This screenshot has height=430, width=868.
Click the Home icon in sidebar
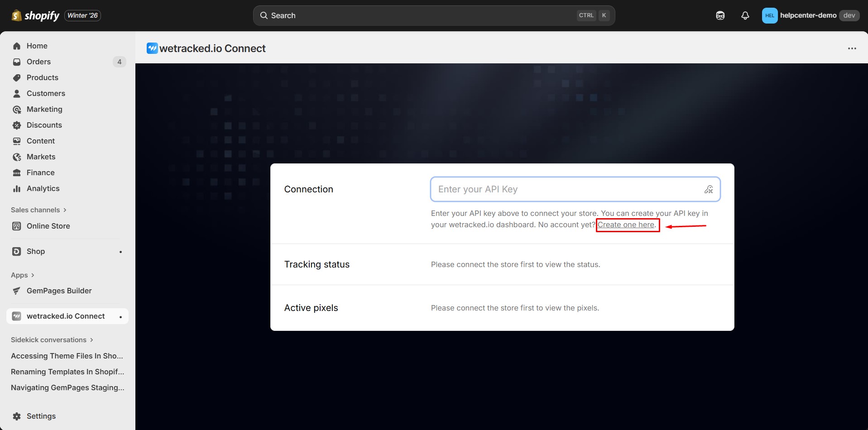17,46
